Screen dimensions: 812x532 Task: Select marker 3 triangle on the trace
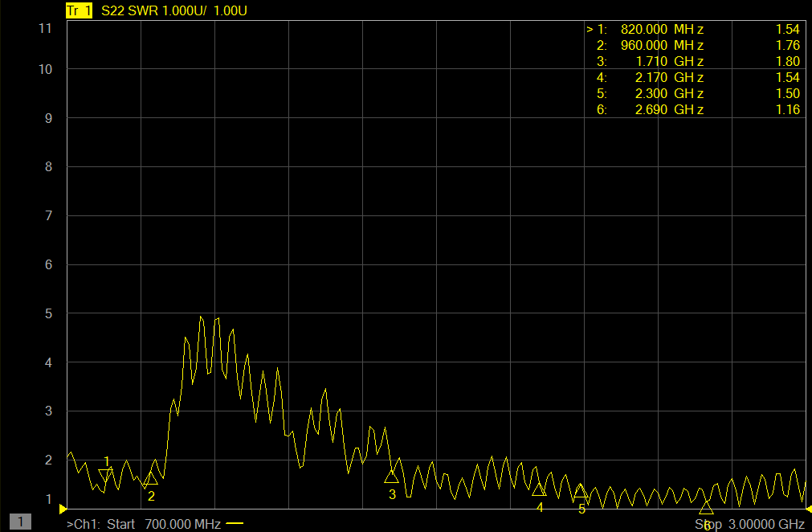click(x=391, y=476)
